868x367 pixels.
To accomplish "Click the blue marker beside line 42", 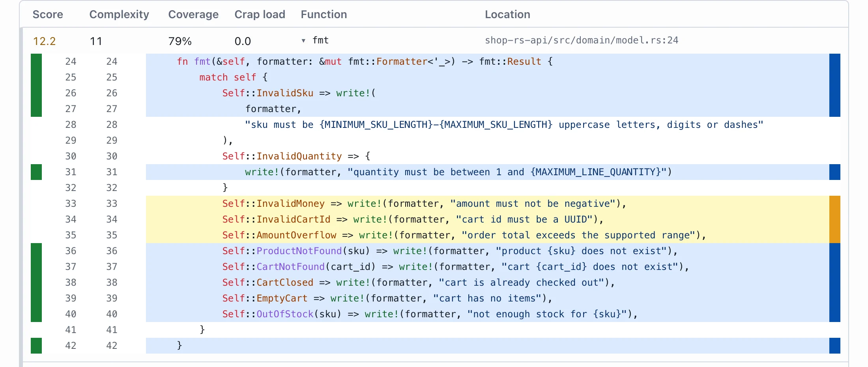I will click(x=835, y=346).
